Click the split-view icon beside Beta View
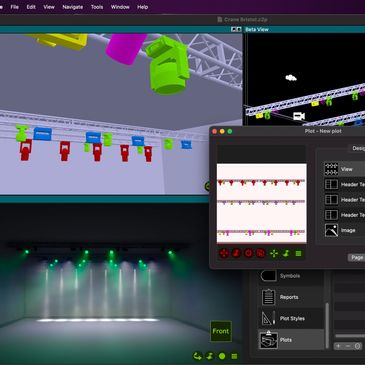365x365 pixels. pyautogui.click(x=236, y=29)
